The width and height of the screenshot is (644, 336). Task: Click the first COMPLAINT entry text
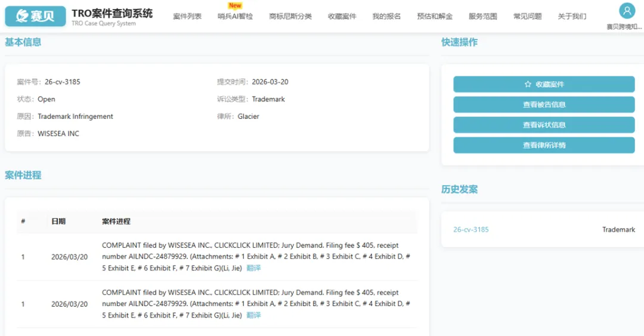pyautogui.click(x=256, y=257)
